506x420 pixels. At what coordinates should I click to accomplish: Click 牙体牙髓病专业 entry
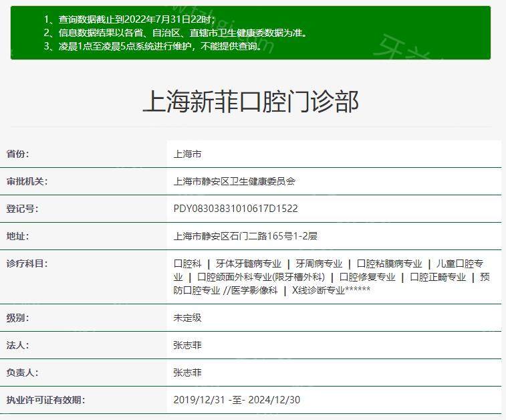tap(249, 264)
